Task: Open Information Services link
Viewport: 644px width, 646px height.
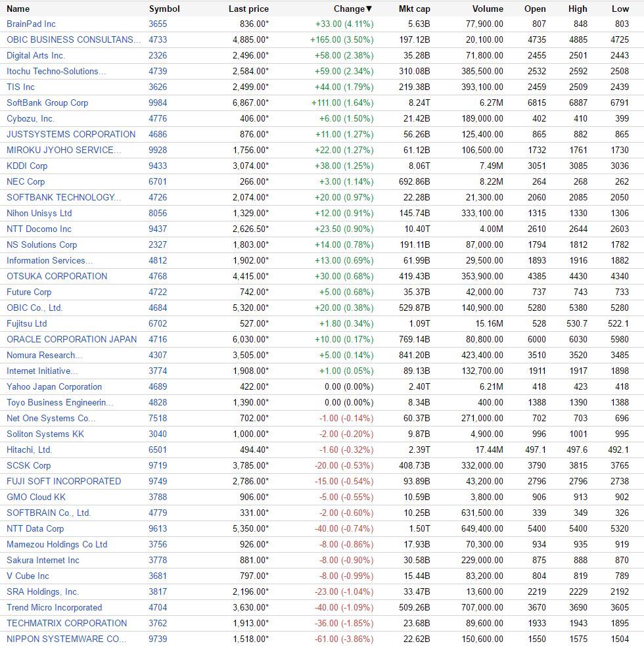Action: pyautogui.click(x=49, y=260)
